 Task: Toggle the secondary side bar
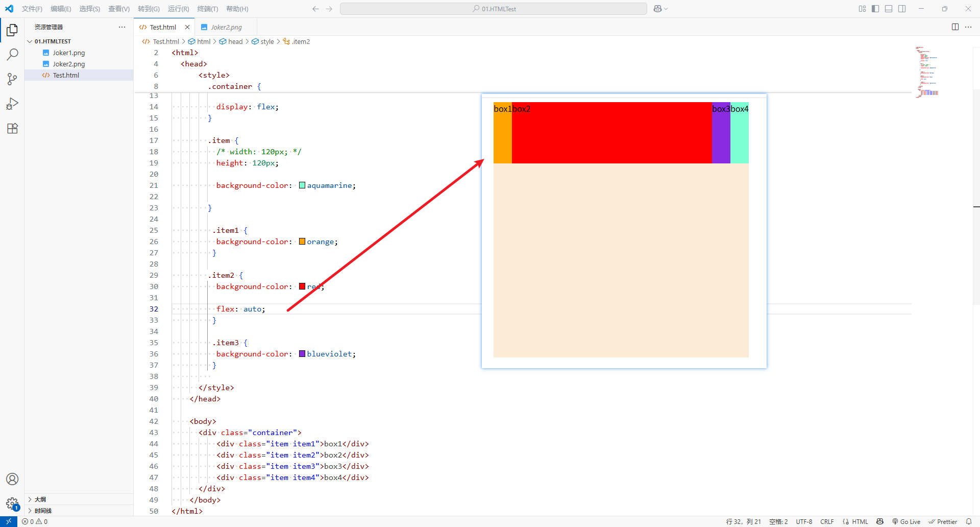tap(902, 9)
